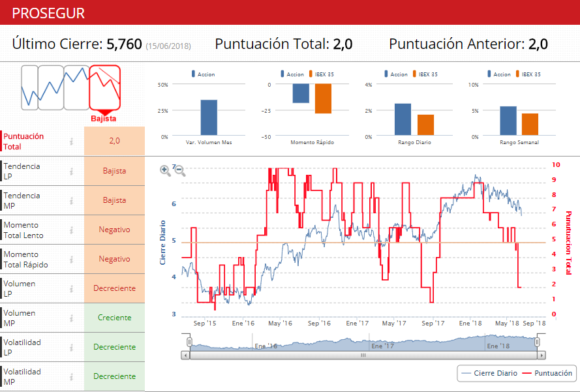Open info icon for Volumen LP
The width and height of the screenshot is (580, 392).
tap(71, 288)
